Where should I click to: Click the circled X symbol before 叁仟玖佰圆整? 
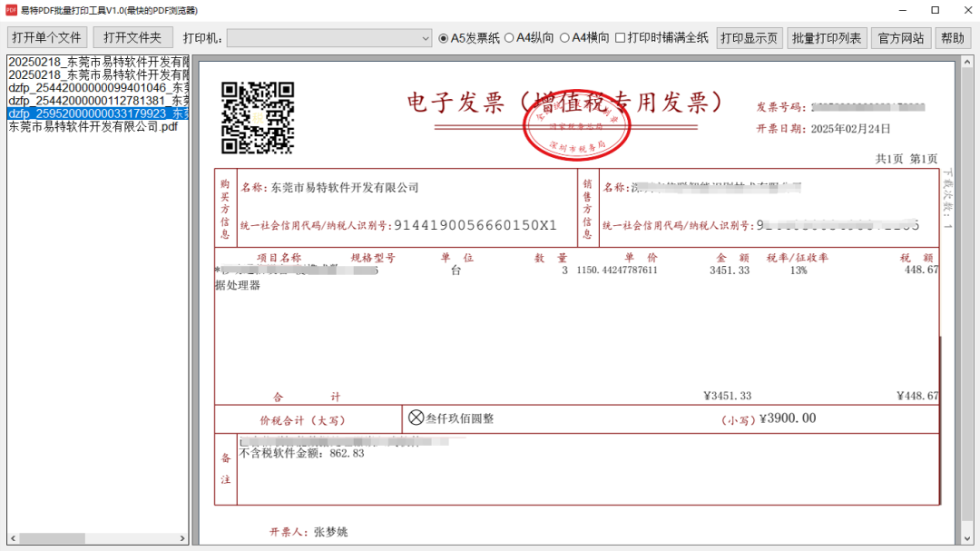click(x=416, y=418)
